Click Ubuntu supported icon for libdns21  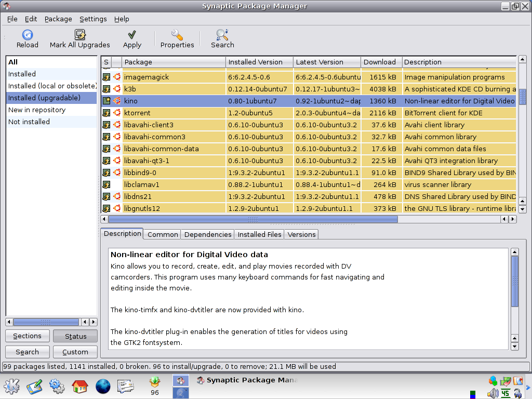[x=117, y=196]
